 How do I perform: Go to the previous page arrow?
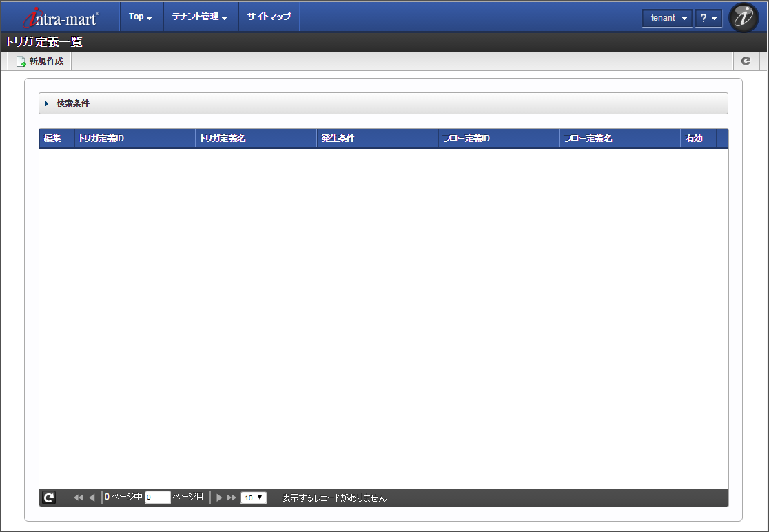tap(91, 498)
